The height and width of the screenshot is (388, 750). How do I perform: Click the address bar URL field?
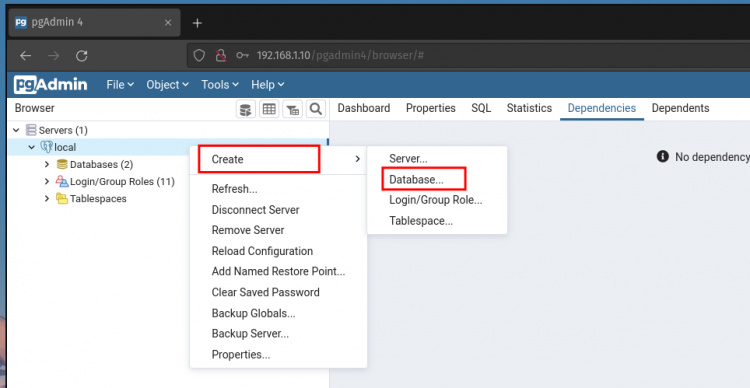pyautogui.click(x=469, y=56)
